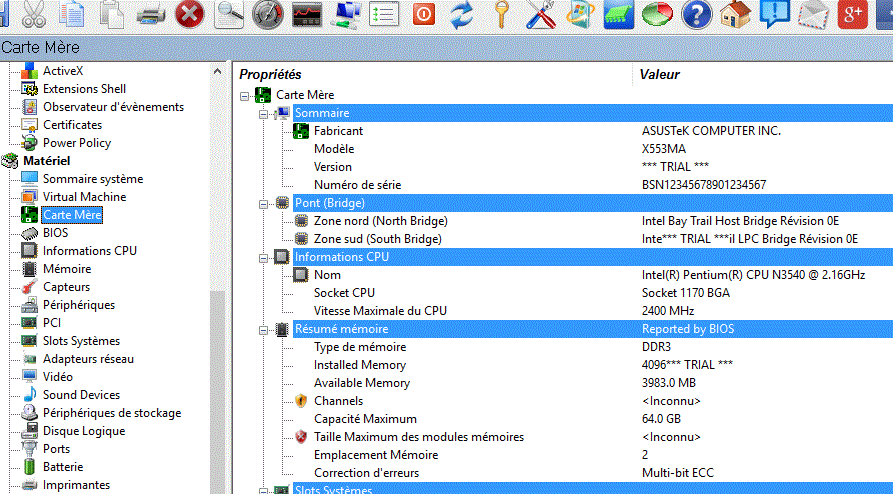Open the checklist report toolbar icon

(x=384, y=14)
